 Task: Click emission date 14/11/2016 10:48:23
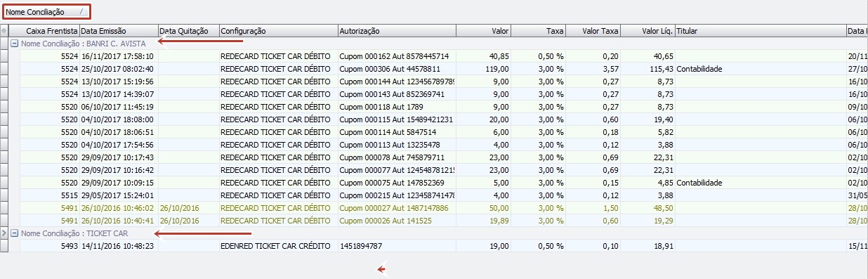tap(118, 245)
